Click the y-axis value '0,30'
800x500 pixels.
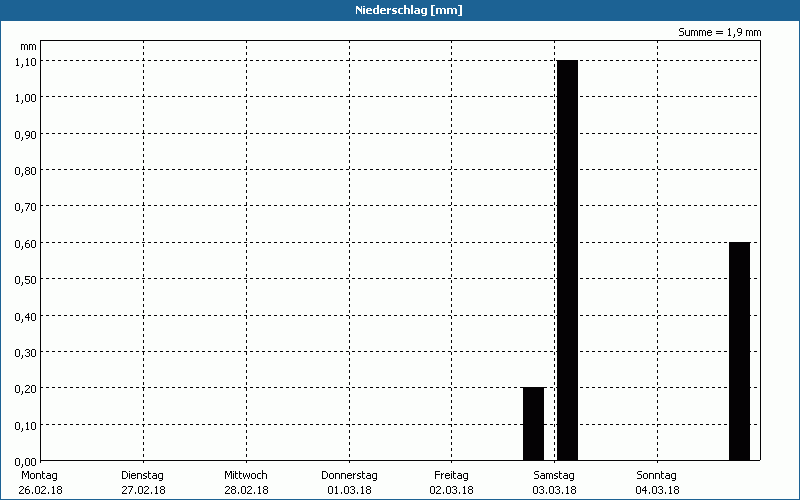pyautogui.click(x=26, y=353)
